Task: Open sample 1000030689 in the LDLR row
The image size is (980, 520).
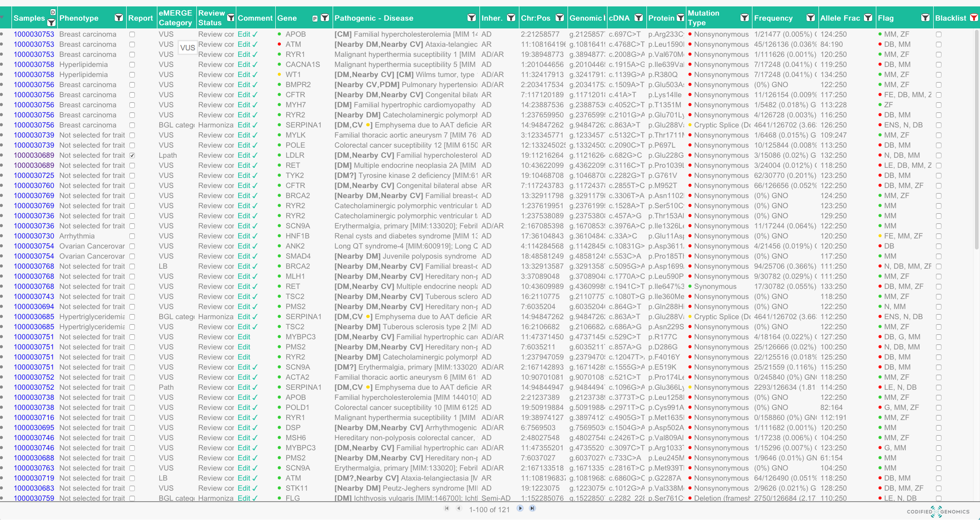Action: pos(34,155)
